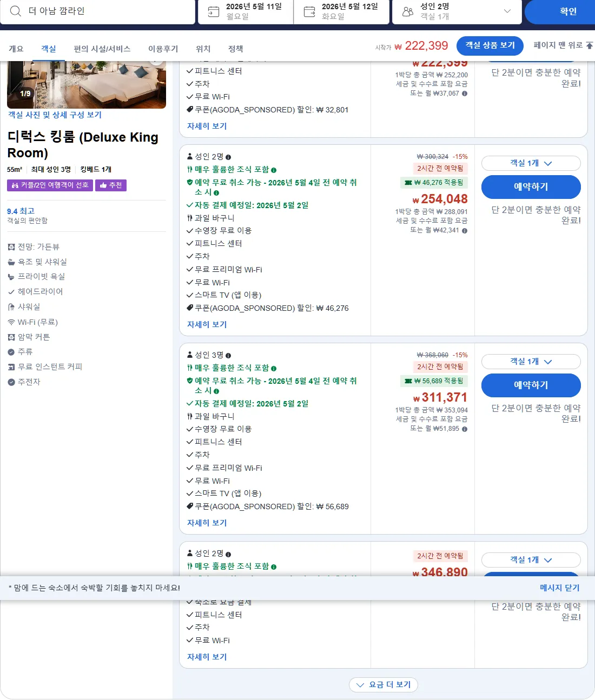The height and width of the screenshot is (700, 595).
Task: Click the 주전자 amenity text
Action: 29,382
